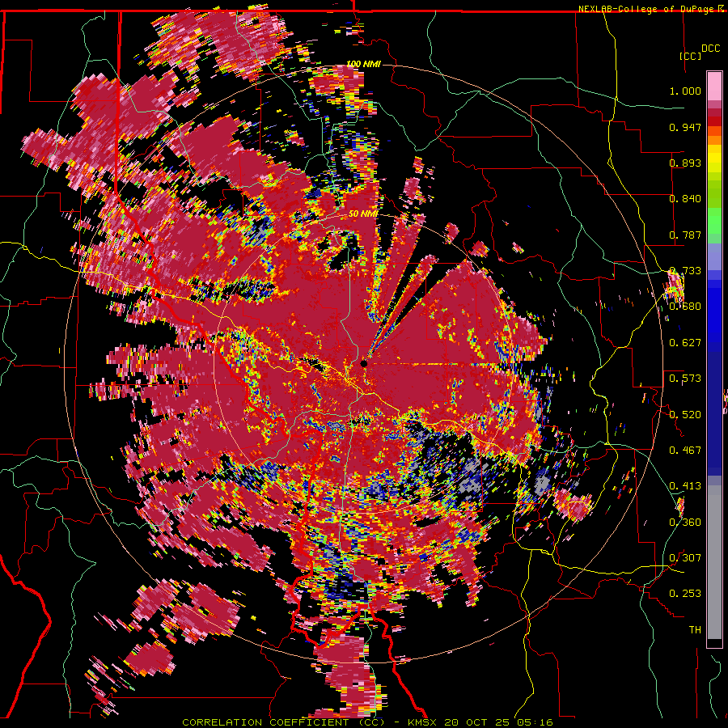Viewport: 728px width, 728px height.
Task: Select the 0.413 legend value
Action: tap(685, 486)
